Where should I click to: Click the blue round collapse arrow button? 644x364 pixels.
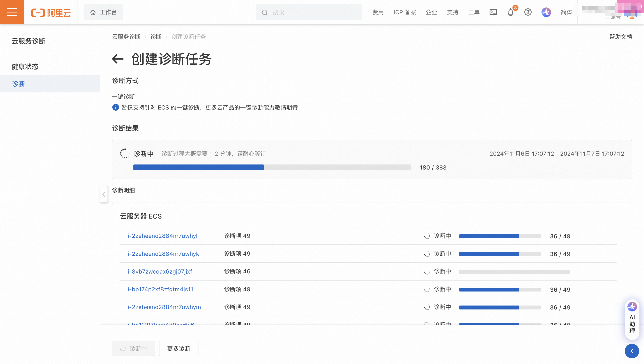pyautogui.click(x=632, y=351)
